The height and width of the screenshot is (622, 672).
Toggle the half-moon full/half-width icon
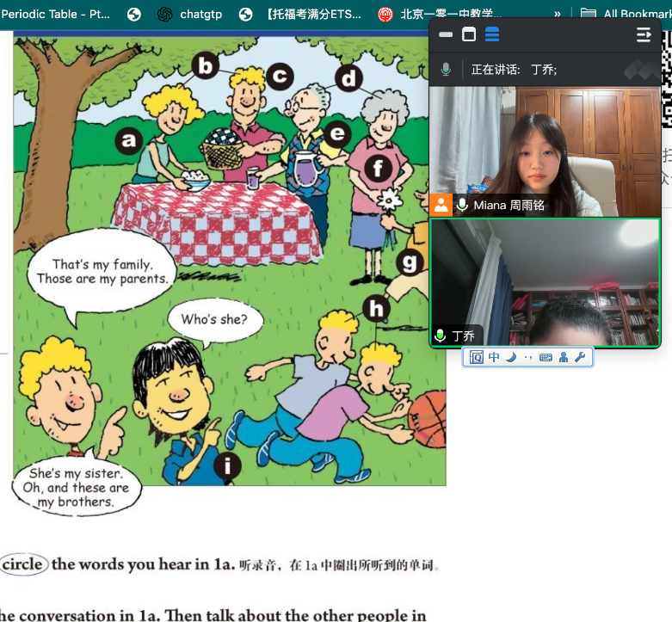tap(511, 357)
